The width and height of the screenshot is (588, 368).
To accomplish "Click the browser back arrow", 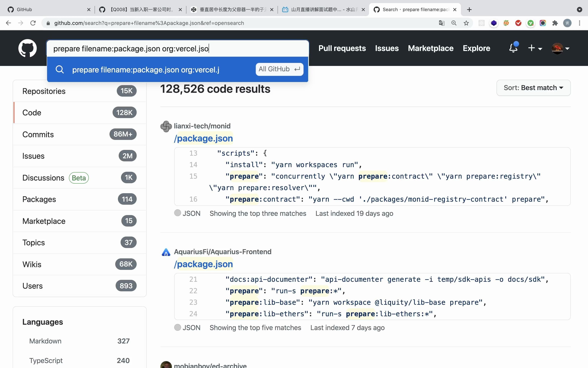I will click(8, 23).
